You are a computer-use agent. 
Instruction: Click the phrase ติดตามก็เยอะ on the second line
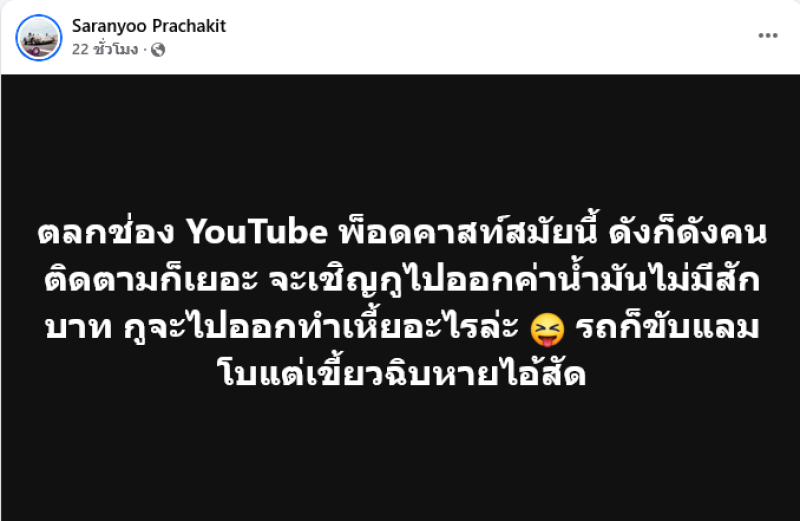pos(151,280)
